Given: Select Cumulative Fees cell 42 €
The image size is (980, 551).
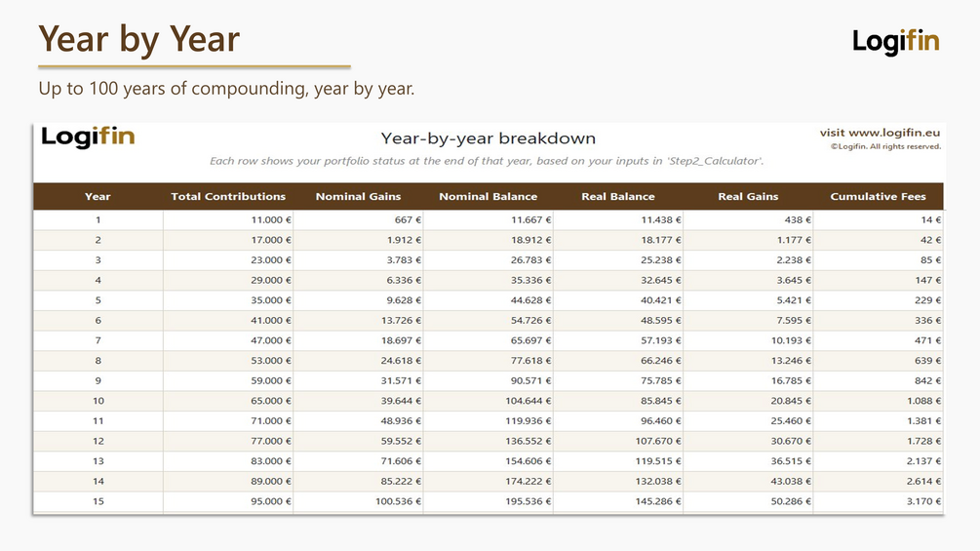Looking at the screenshot, I should coord(879,240).
